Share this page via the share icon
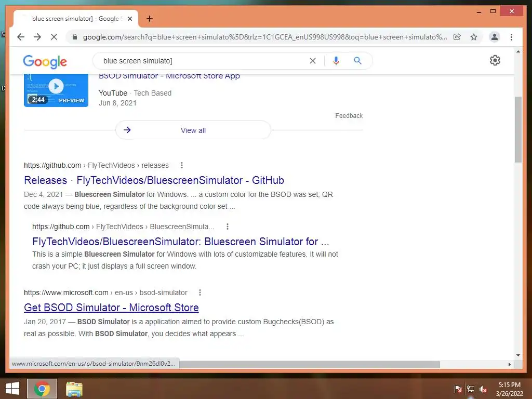 [x=457, y=37]
